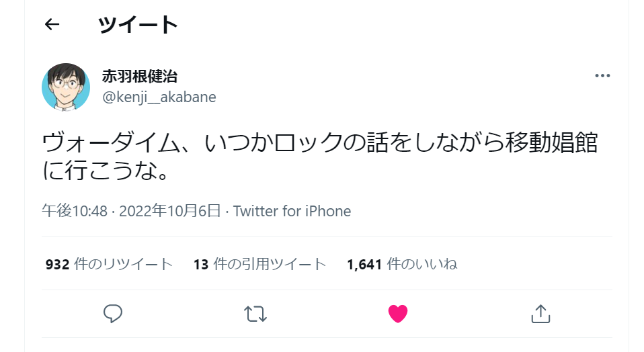The width and height of the screenshot is (644, 352).
Task: Click the retweet count number 932
Action: [x=58, y=265]
